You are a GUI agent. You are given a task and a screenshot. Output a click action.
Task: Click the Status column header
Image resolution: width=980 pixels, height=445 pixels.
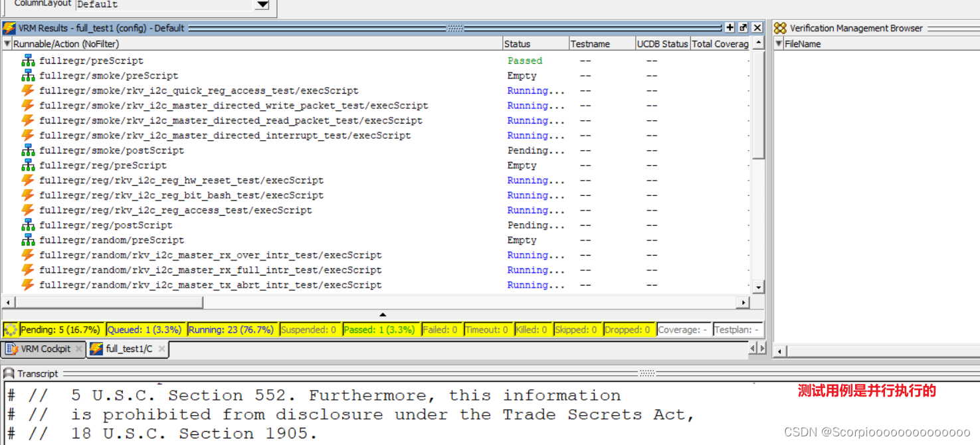(536, 44)
